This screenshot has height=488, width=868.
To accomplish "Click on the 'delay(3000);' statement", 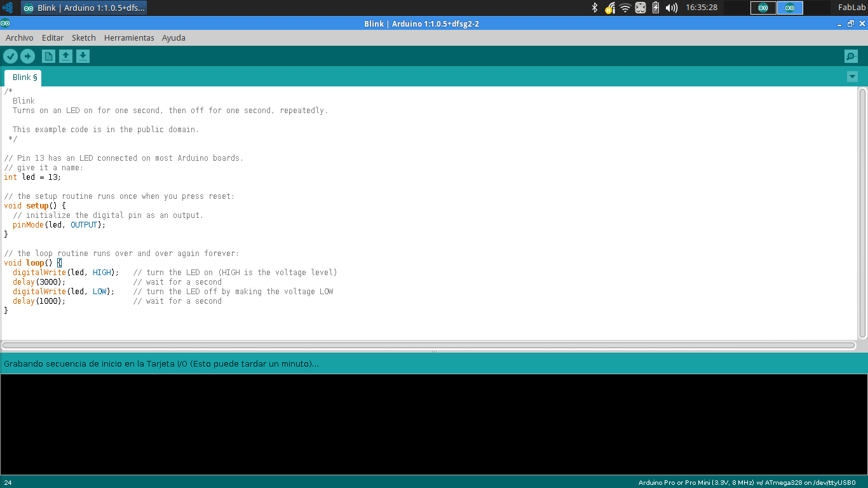I will (39, 282).
